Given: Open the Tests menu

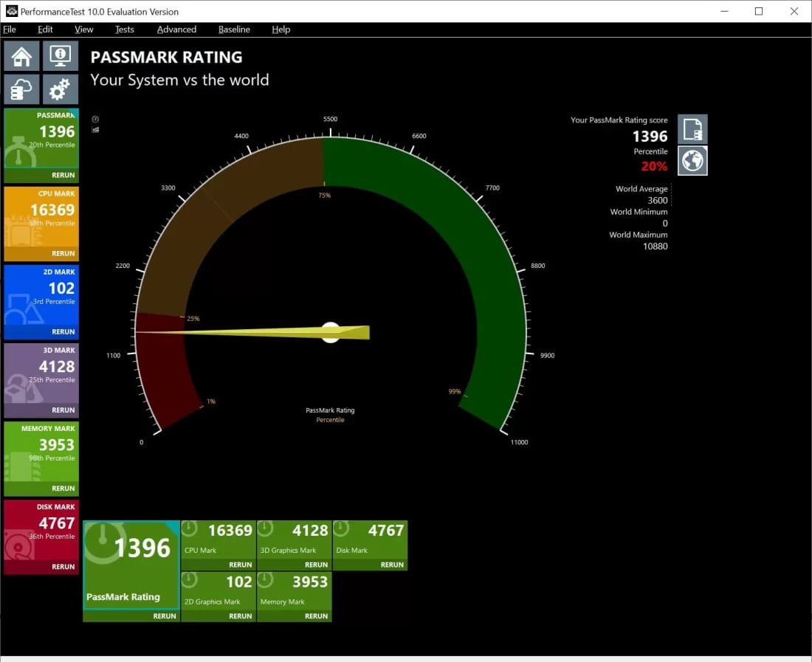Looking at the screenshot, I should [x=124, y=30].
